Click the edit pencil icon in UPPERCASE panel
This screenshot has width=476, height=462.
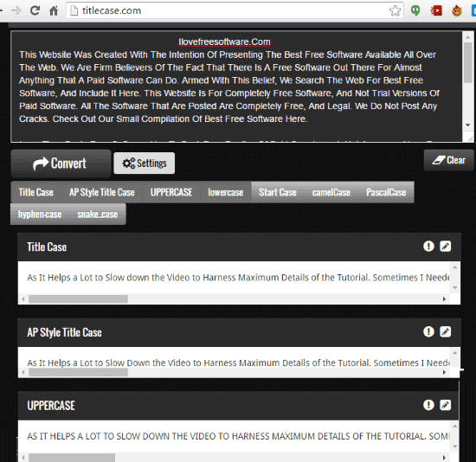446,405
